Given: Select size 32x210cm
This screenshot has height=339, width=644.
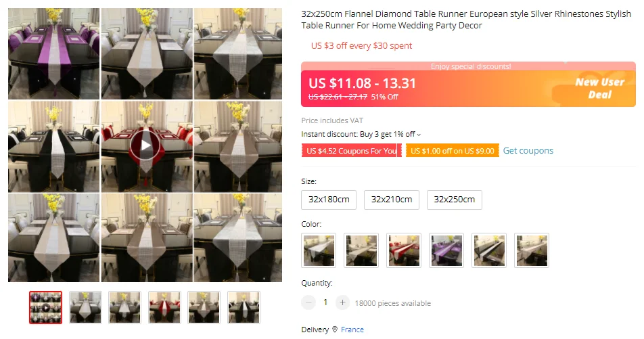Looking at the screenshot, I should tap(392, 200).
